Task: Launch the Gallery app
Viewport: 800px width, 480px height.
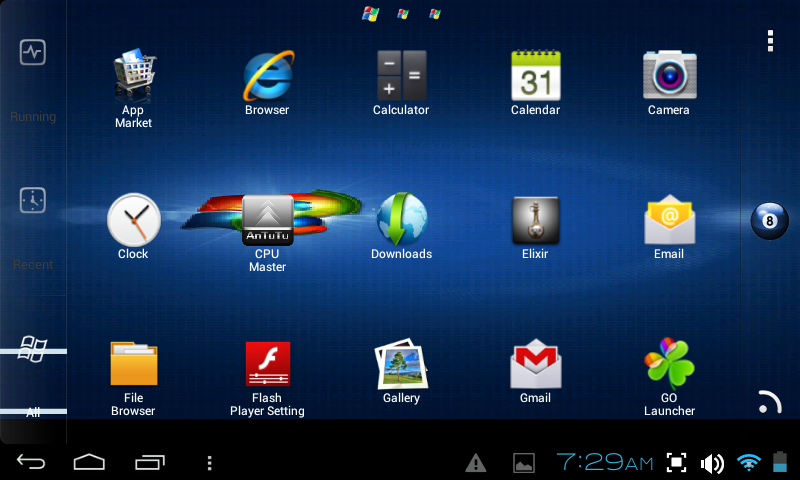Action: coord(402,364)
